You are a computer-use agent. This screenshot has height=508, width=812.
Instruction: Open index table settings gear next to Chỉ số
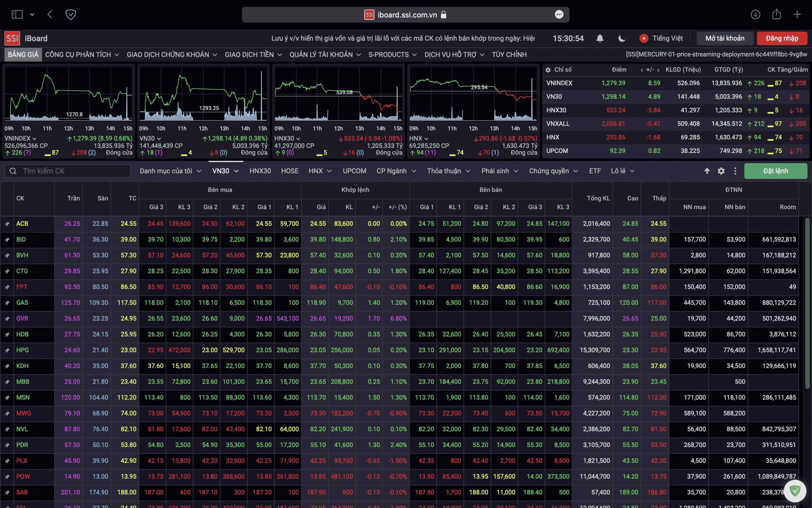548,70
